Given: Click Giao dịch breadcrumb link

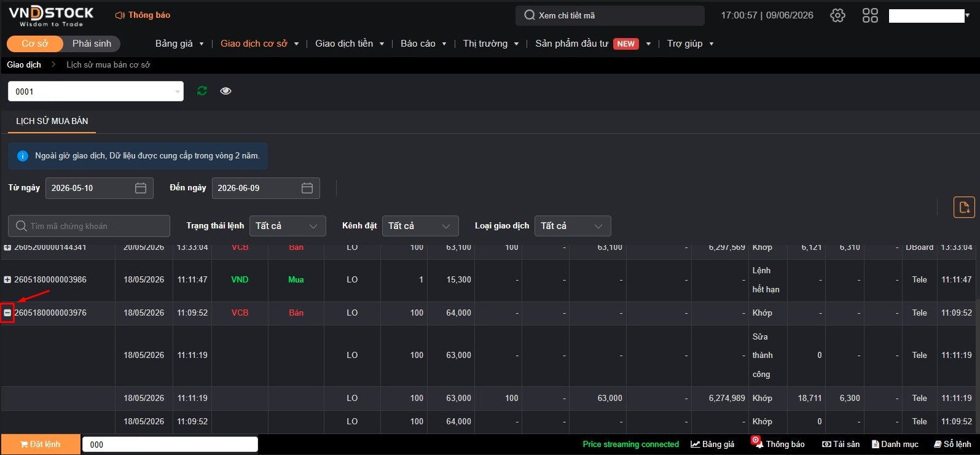Looking at the screenshot, I should (24, 64).
